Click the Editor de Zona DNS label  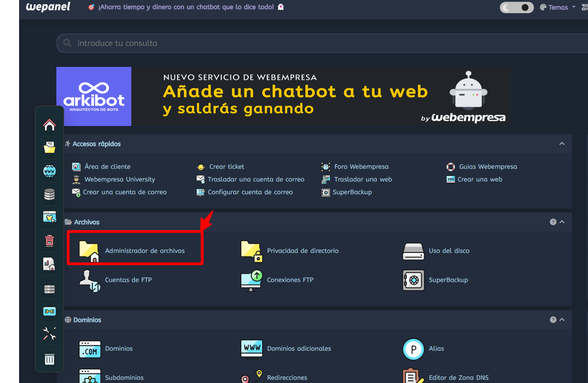pos(458,378)
